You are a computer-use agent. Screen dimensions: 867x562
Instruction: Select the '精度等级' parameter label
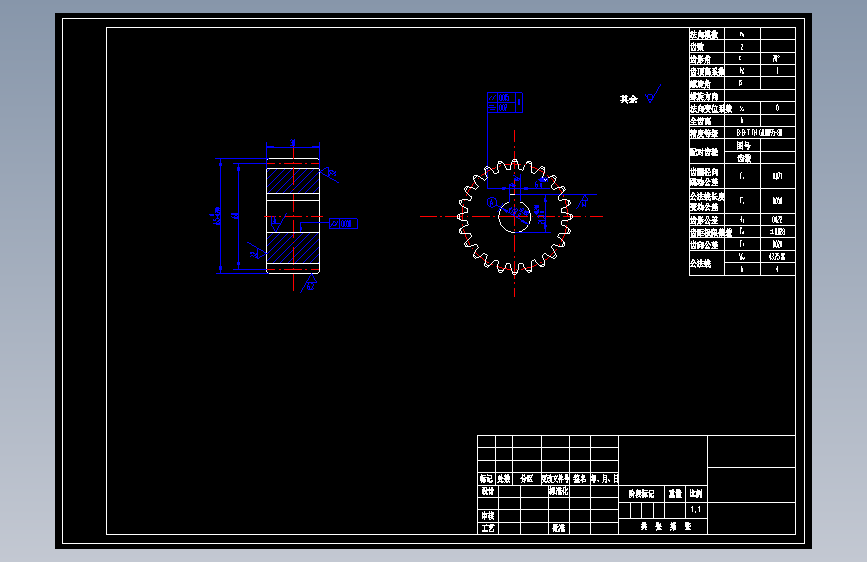703,133
